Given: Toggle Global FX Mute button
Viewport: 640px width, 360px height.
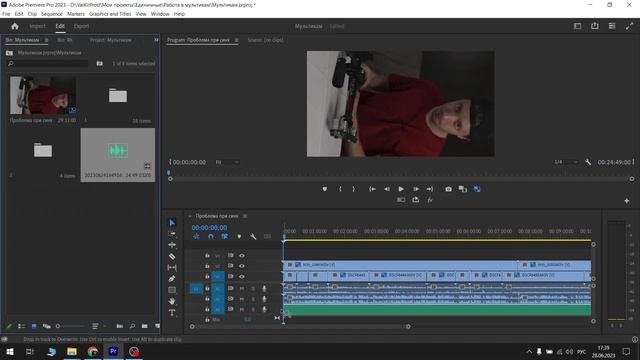Looking at the screenshot, I should pos(430,200).
